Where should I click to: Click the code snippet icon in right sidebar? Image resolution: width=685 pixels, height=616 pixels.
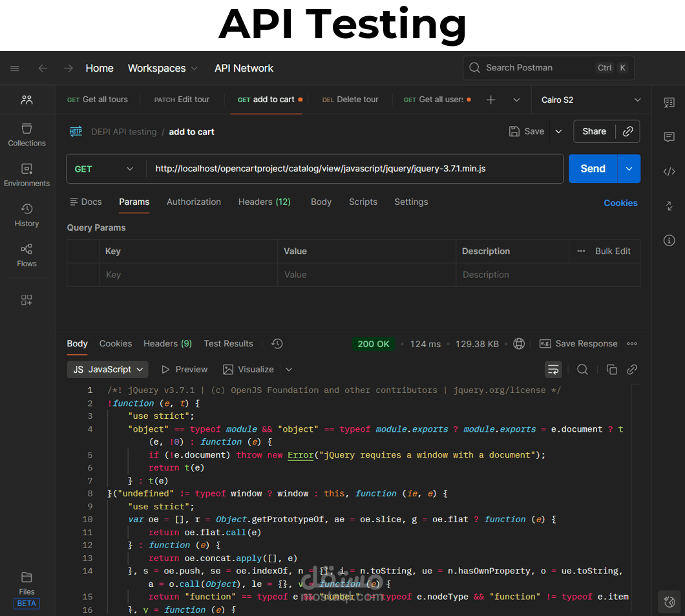coord(669,171)
